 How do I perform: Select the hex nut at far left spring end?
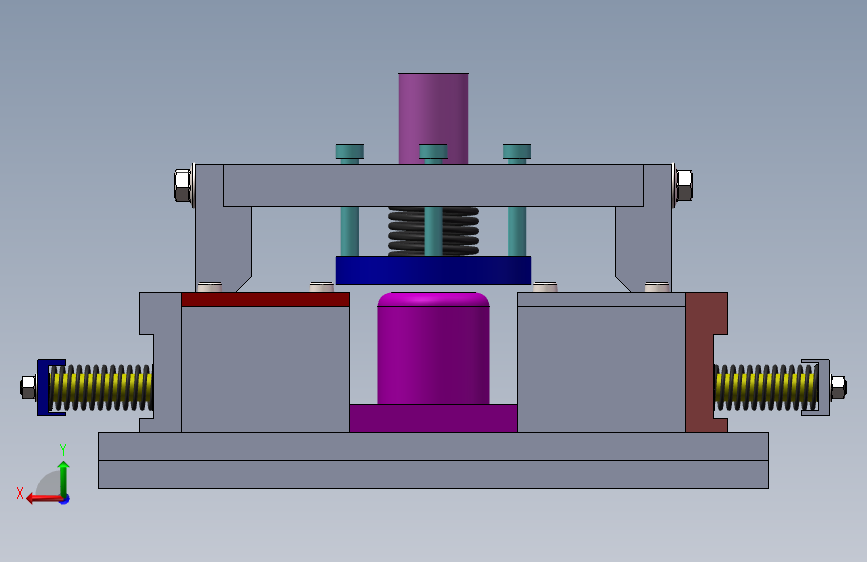[x=28, y=387]
